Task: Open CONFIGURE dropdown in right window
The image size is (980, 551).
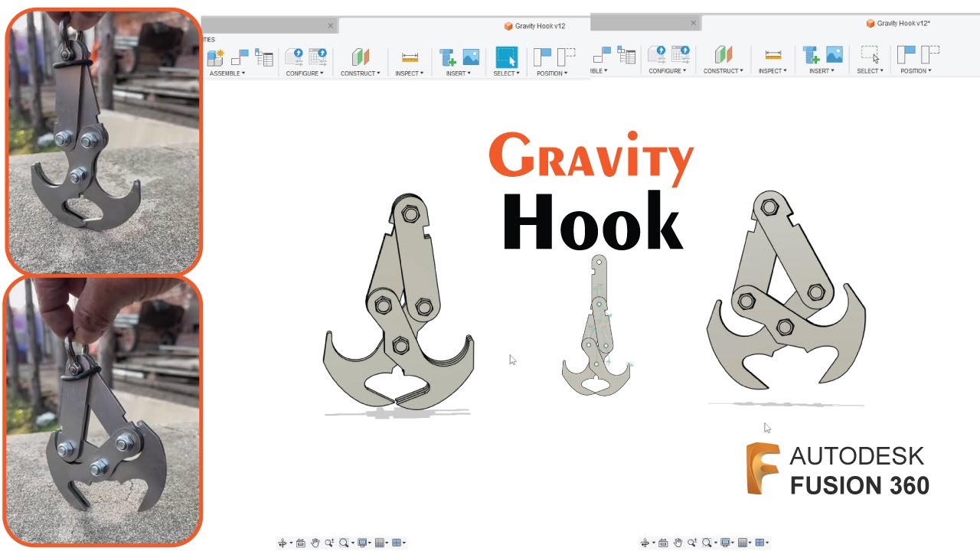Action: point(668,70)
